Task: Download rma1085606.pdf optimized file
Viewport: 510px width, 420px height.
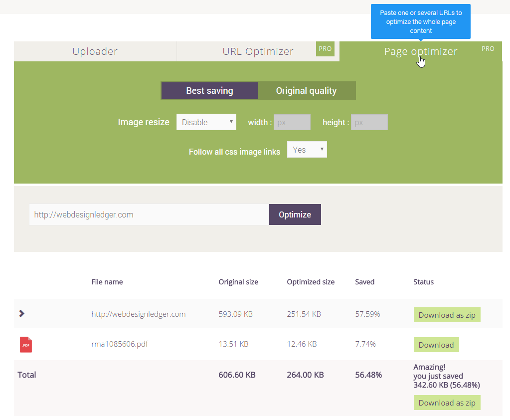Action: click(436, 344)
